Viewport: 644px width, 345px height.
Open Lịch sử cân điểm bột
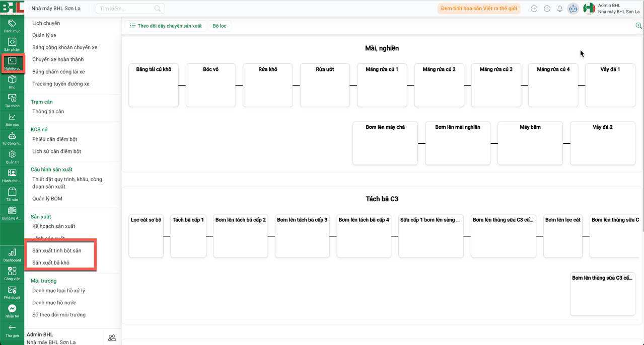pos(56,151)
